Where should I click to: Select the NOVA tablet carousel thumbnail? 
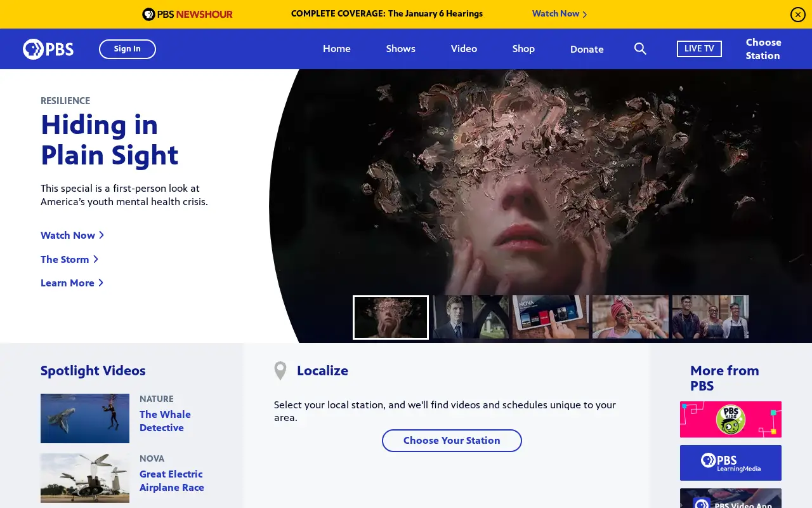[x=551, y=317]
